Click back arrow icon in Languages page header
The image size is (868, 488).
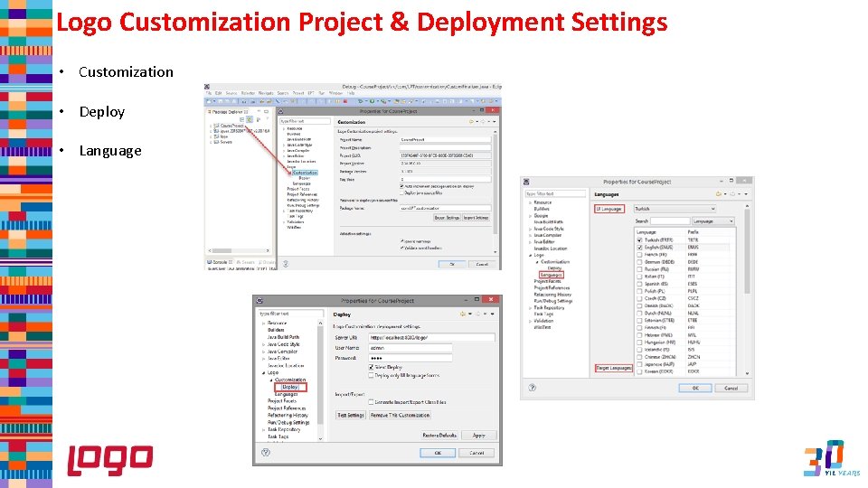pyautogui.click(x=719, y=193)
